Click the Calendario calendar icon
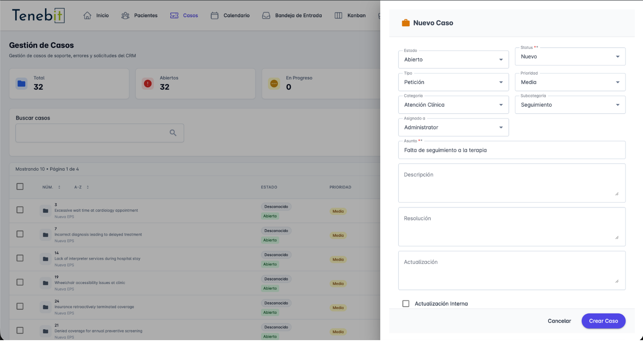643x364 pixels. (x=215, y=15)
